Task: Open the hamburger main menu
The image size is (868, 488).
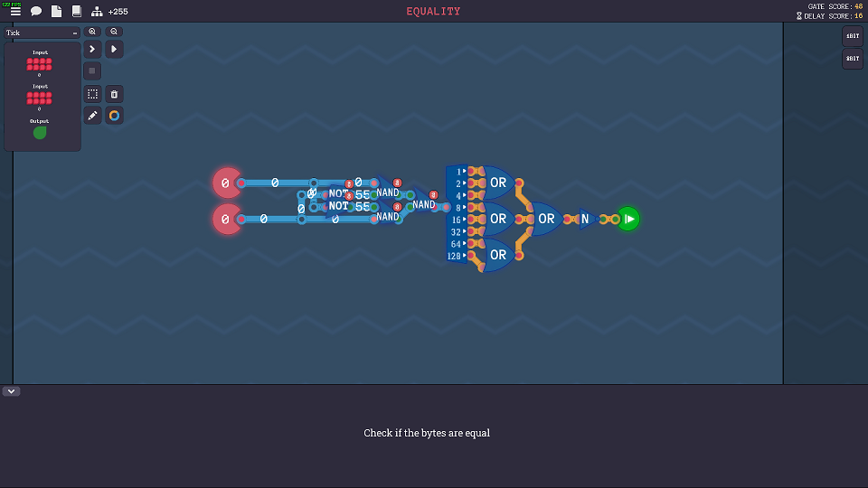Action: 15,12
